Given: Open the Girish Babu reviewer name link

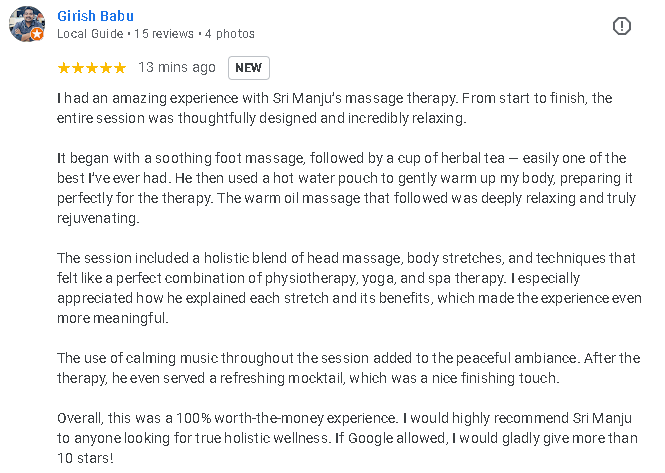Looking at the screenshot, I should click(x=95, y=16).
